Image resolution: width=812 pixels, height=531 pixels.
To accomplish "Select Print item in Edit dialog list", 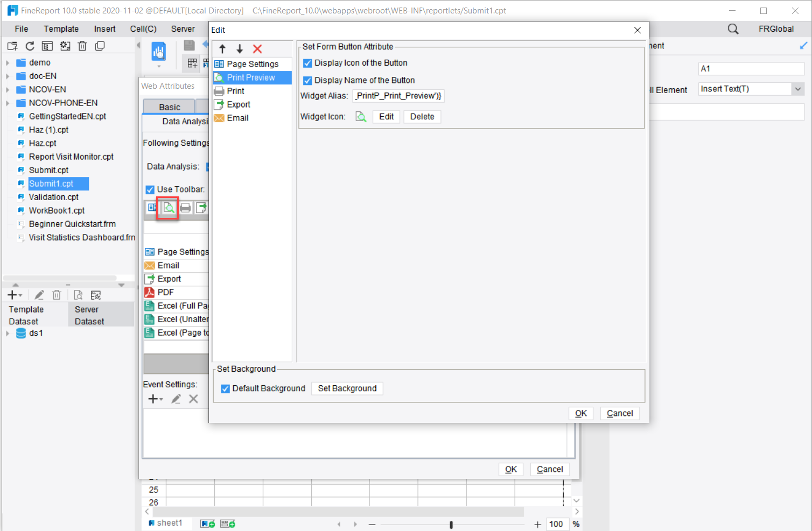I will pos(252,91).
